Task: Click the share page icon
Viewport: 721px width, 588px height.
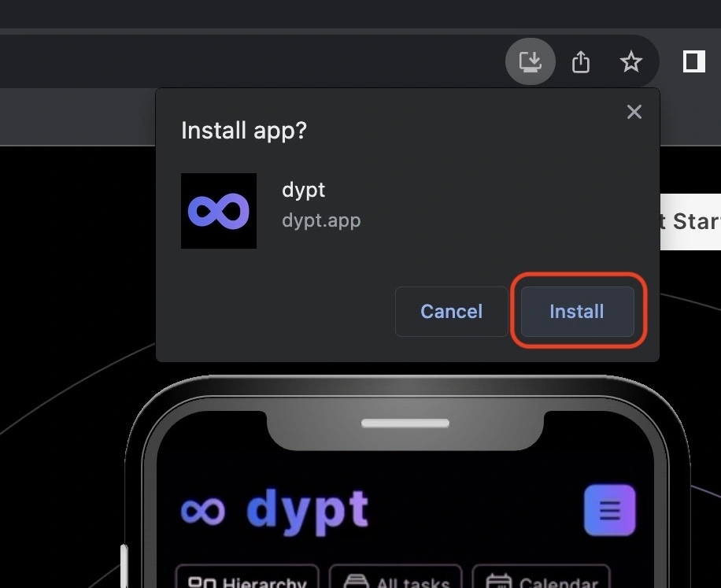Action: [x=581, y=61]
